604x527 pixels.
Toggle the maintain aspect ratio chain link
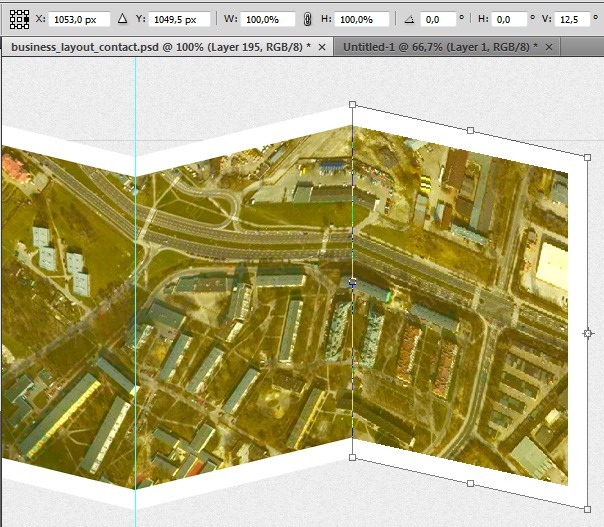coord(307,19)
